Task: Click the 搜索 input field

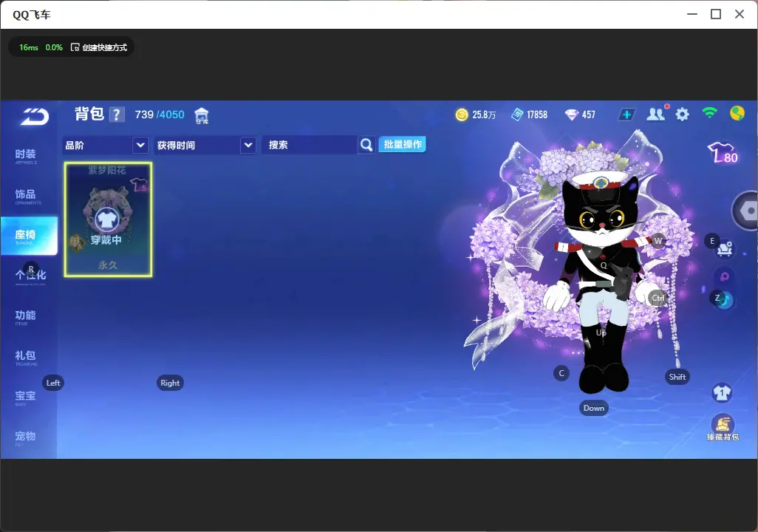Action: point(310,145)
